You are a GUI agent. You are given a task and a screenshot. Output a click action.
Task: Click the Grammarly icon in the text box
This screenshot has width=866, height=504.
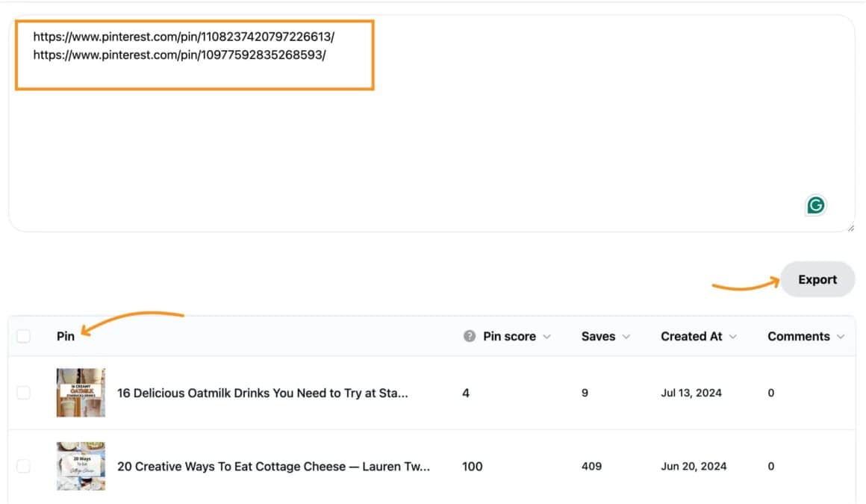pyautogui.click(x=815, y=205)
